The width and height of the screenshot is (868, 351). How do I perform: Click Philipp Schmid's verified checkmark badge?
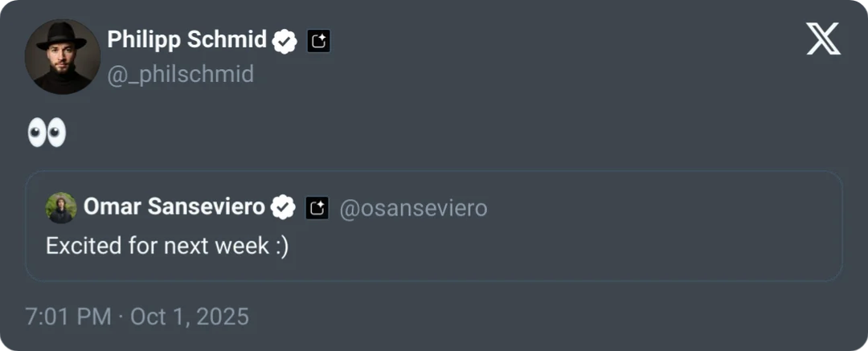click(x=285, y=40)
